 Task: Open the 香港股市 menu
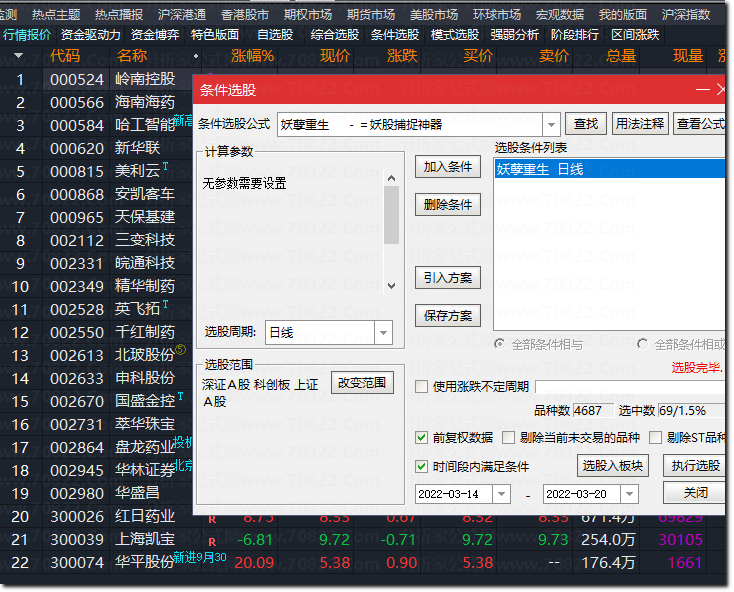pos(245,15)
